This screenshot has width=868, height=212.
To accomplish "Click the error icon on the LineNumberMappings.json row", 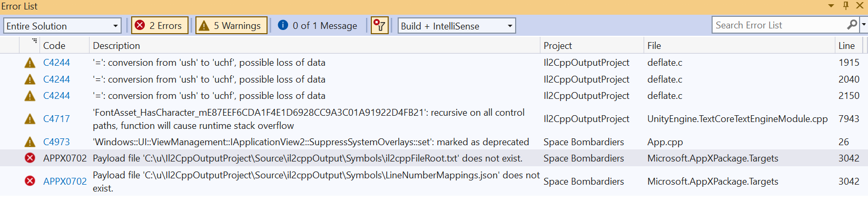I will (30, 181).
